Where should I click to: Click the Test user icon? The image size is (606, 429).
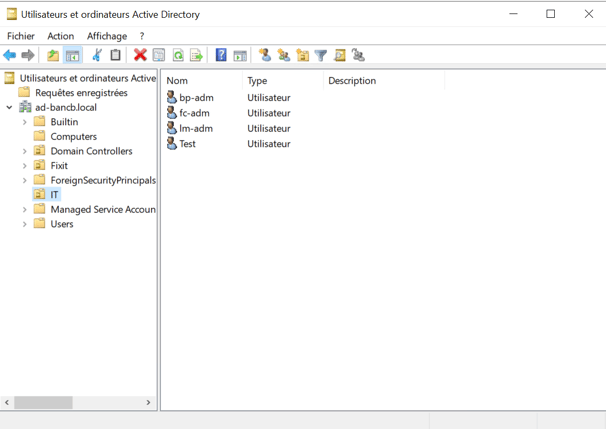172,144
